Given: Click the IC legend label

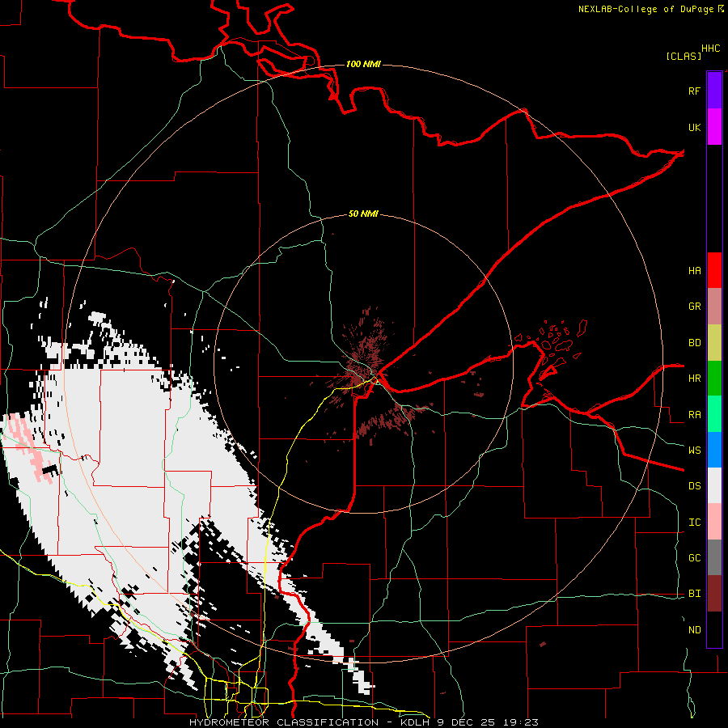Looking at the screenshot, I should 694,523.
